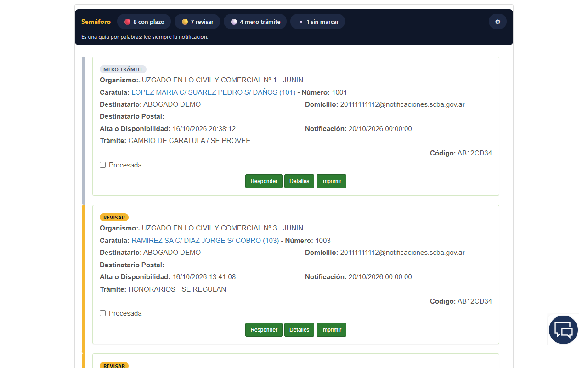The height and width of the screenshot is (368, 588).
Task: Select the text 'CAMBIO DE CARATULA / SE PROVEE'
Action: coord(189,141)
